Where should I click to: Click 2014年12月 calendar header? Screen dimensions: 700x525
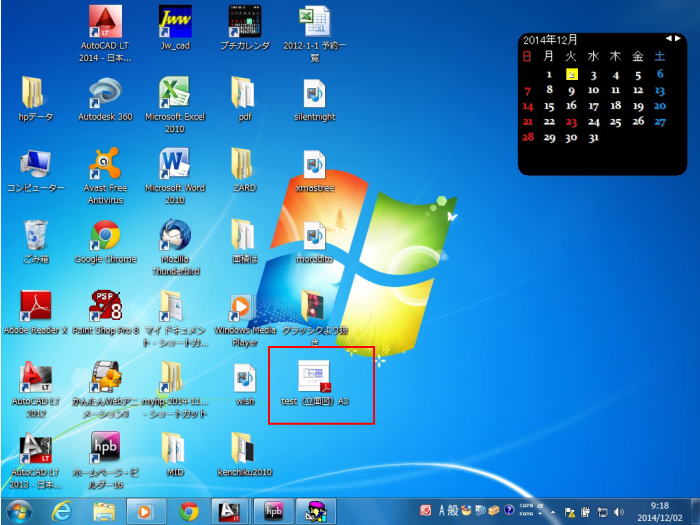(550, 40)
